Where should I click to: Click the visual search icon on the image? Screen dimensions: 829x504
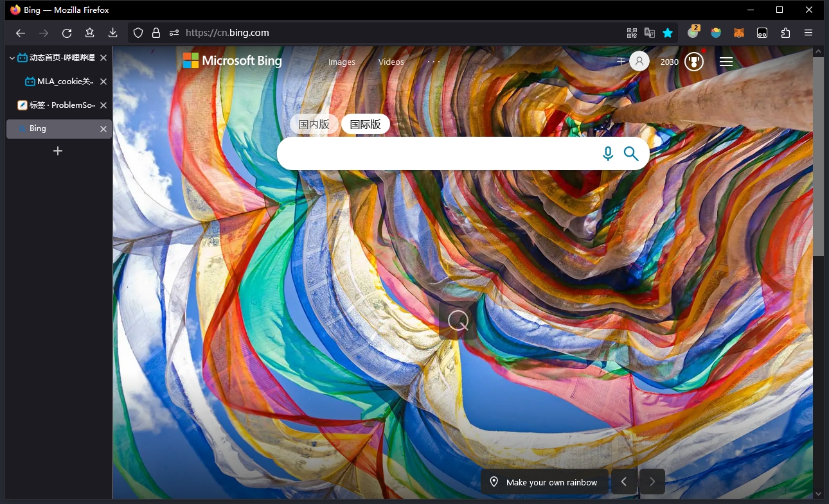(458, 320)
